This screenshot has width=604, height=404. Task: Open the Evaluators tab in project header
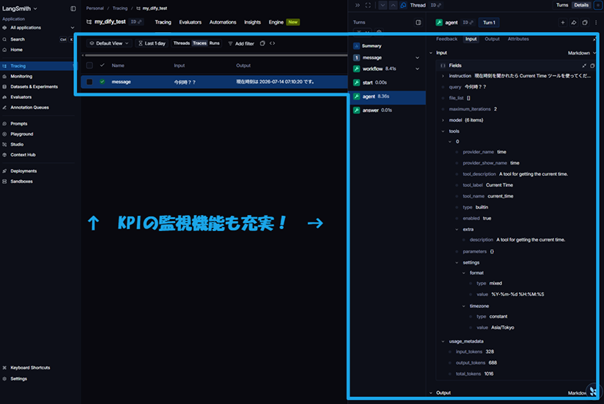pyautogui.click(x=190, y=22)
